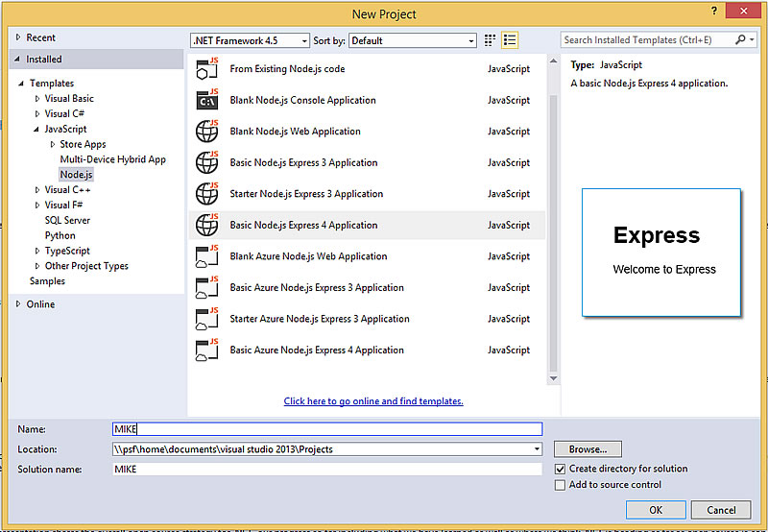Select Samples in the tree
The width and height of the screenshot is (768, 532).
(47, 281)
